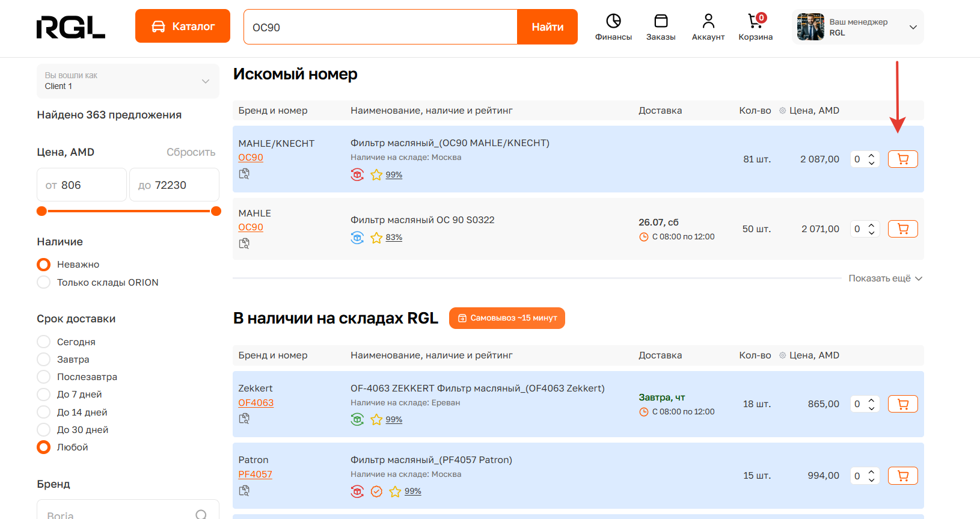
Task: Click Сбросить price filter link
Action: pos(191,152)
